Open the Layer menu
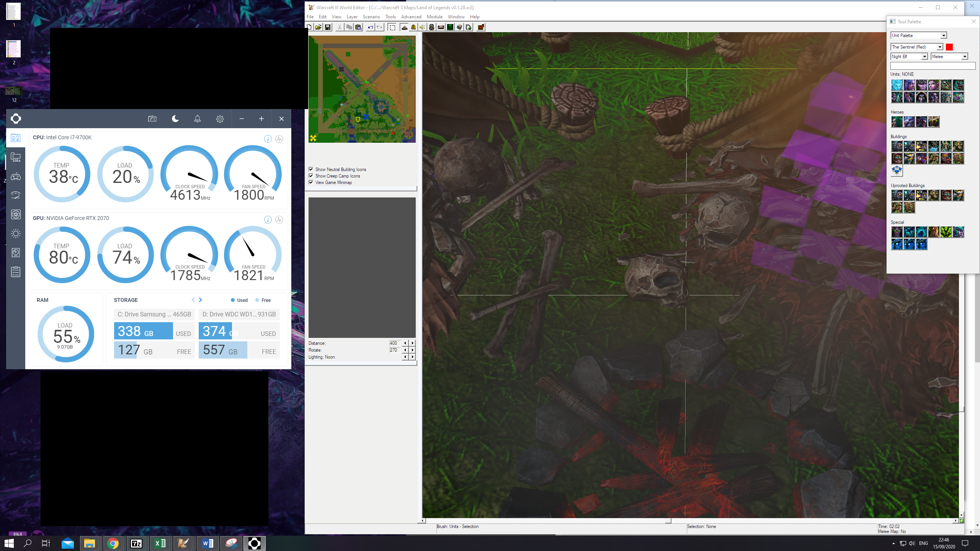This screenshot has width=980, height=551. click(x=352, y=17)
